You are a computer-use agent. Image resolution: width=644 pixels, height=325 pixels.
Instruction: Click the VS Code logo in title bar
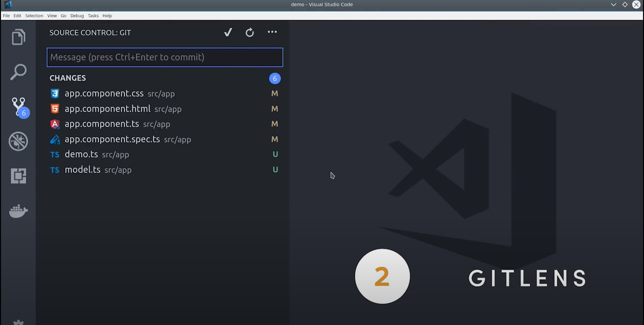click(x=8, y=4)
